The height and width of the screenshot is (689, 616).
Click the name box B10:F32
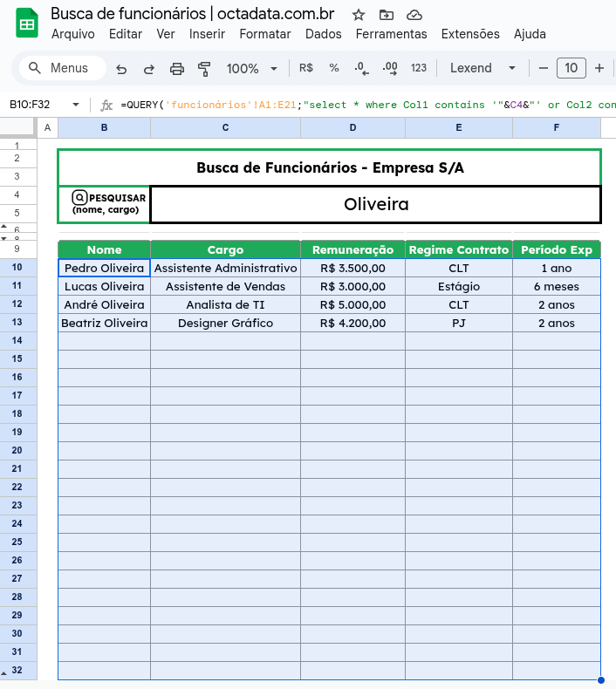30,105
